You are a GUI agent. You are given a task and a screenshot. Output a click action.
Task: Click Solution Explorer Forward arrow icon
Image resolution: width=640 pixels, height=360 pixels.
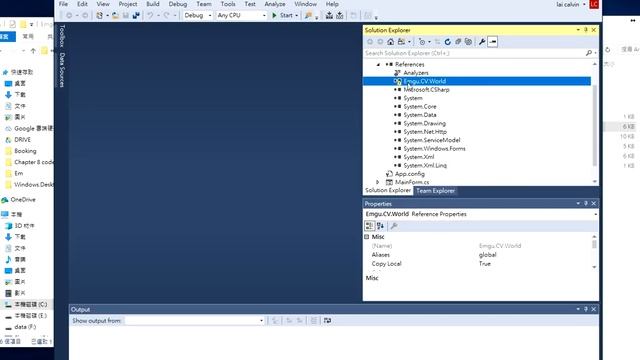380,42
